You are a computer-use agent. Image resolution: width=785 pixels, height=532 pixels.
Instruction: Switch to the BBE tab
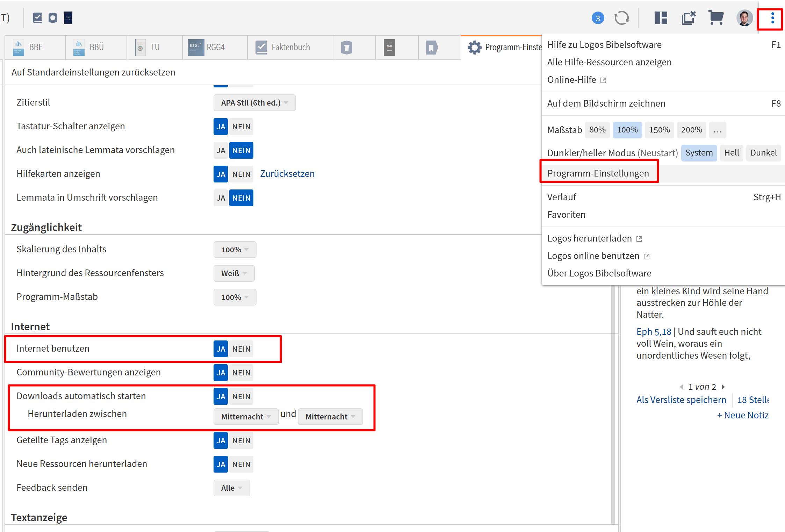(x=35, y=48)
